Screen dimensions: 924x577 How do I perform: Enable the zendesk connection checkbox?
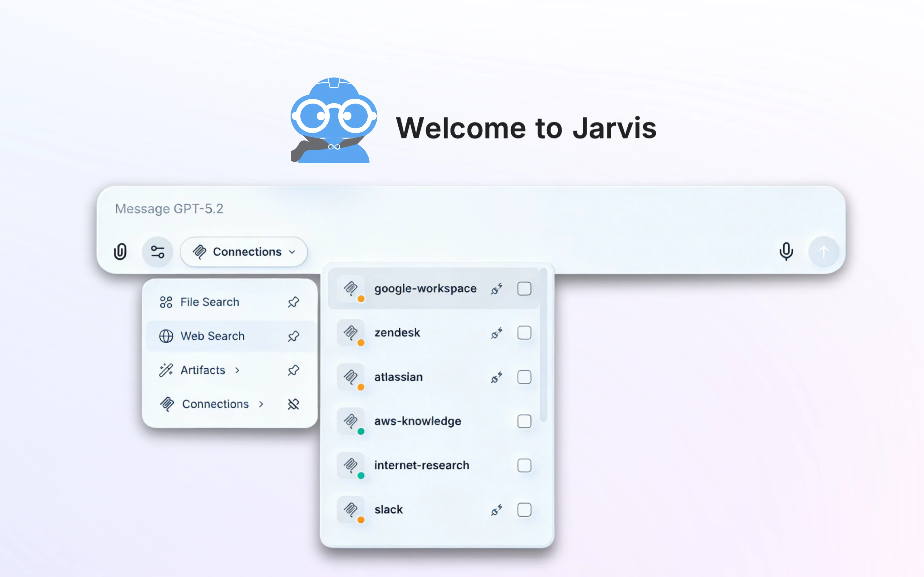[524, 333]
